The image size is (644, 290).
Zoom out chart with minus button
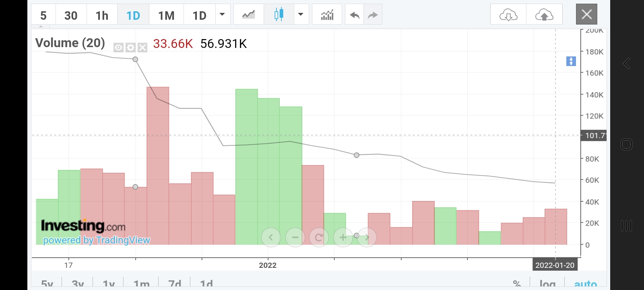click(x=295, y=237)
